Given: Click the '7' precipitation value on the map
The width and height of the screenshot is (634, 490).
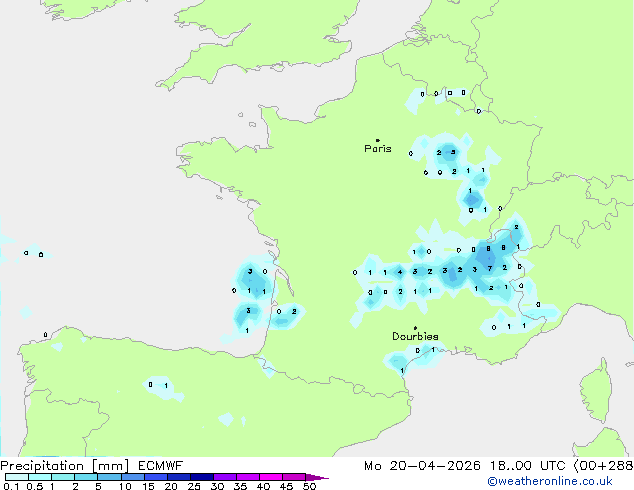Looking at the screenshot, I should 490,268.
